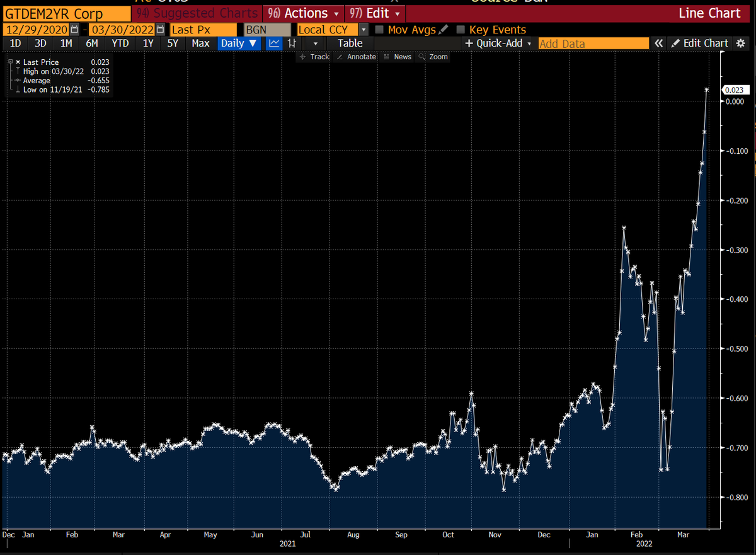This screenshot has height=555, width=756.
Task: Click the GTDEM2YR Corp security field
Action: [67, 13]
